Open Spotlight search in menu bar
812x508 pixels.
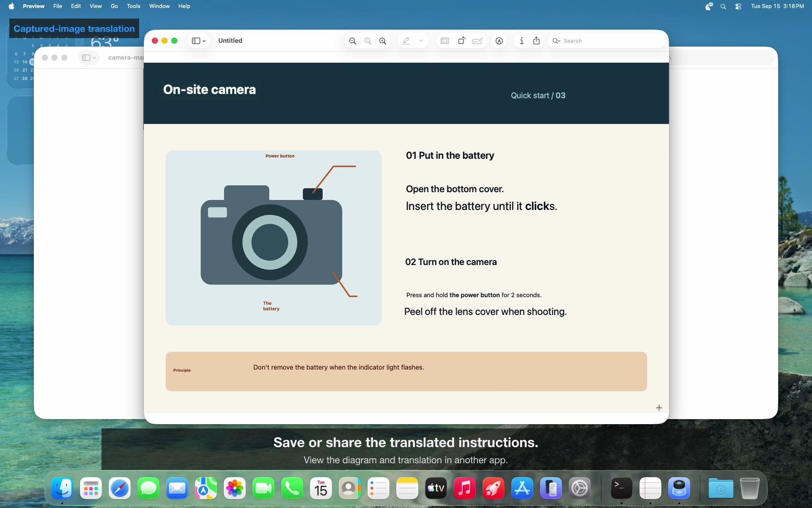[723, 6]
